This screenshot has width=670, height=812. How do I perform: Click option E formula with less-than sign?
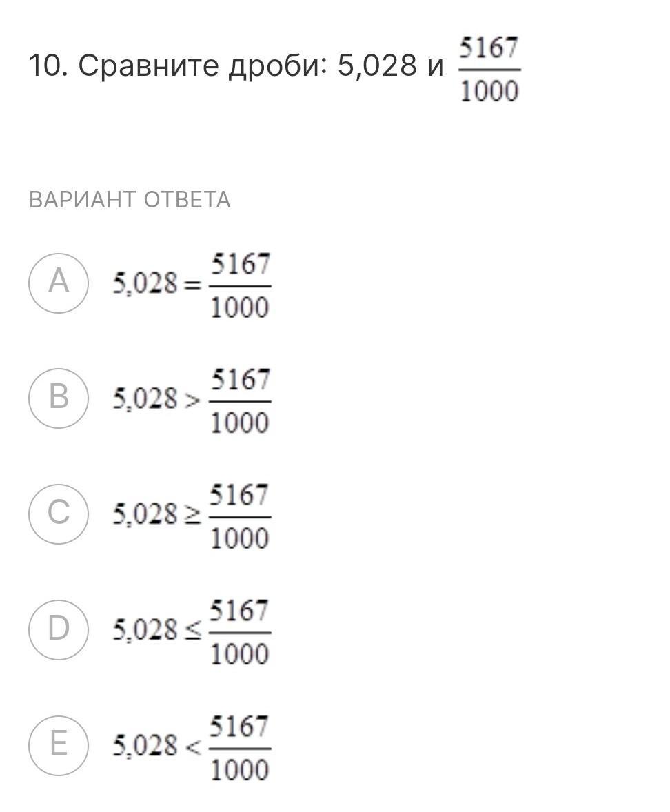(192, 748)
